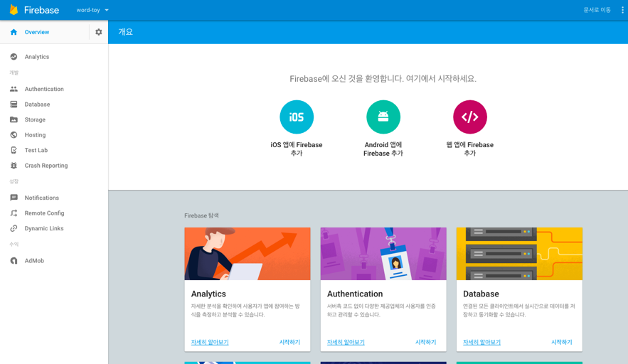Click the Notifications message icon
Image resolution: width=628 pixels, height=364 pixels.
coord(14,198)
